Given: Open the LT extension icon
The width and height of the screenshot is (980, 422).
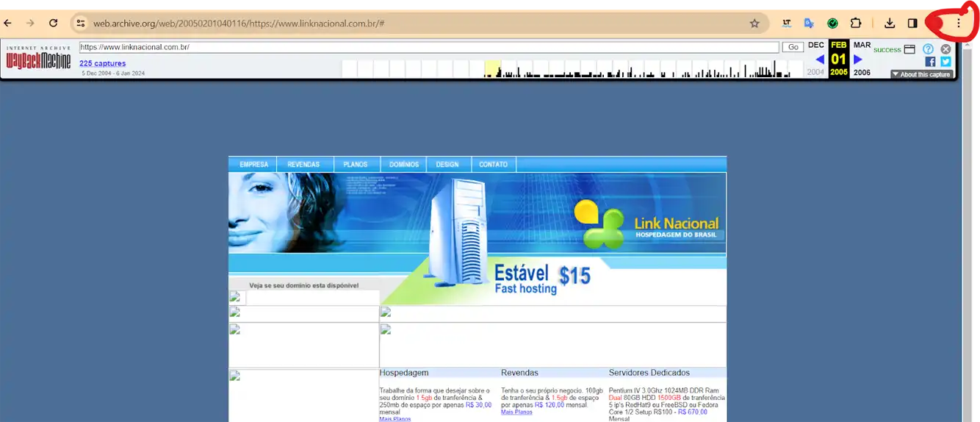Looking at the screenshot, I should 787,24.
